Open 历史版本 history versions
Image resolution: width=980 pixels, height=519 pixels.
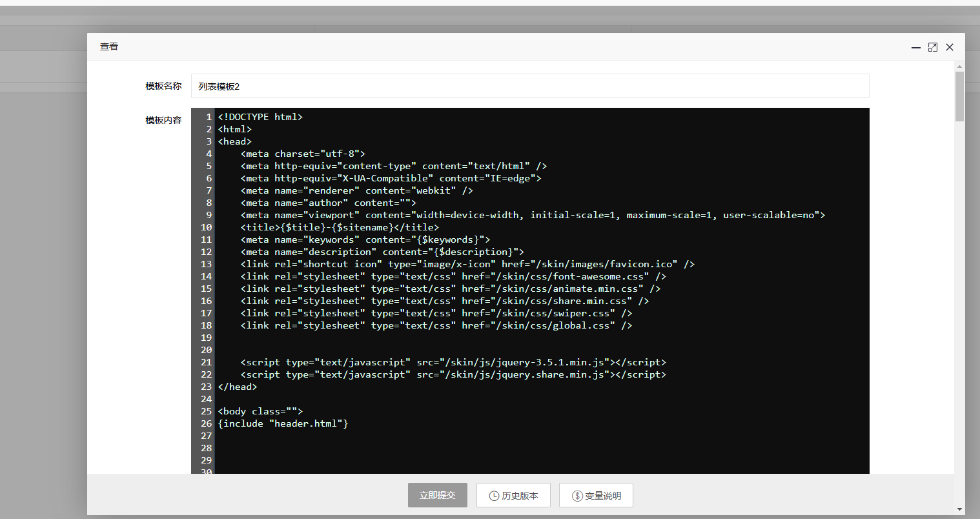point(513,495)
